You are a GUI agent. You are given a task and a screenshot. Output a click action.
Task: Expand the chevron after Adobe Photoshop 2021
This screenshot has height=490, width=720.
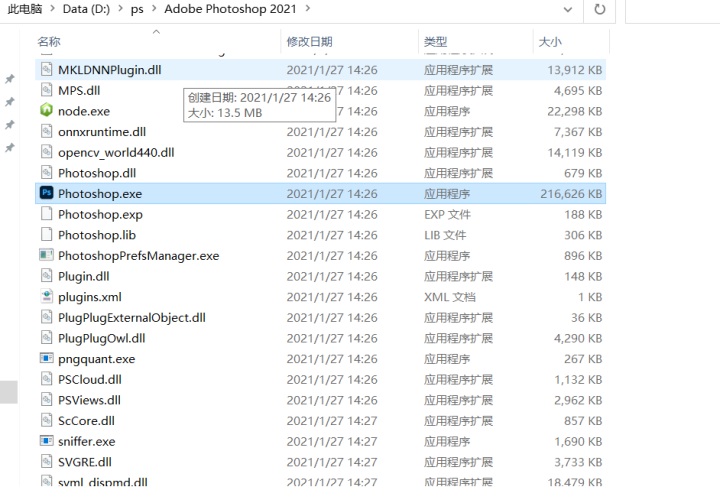point(307,9)
